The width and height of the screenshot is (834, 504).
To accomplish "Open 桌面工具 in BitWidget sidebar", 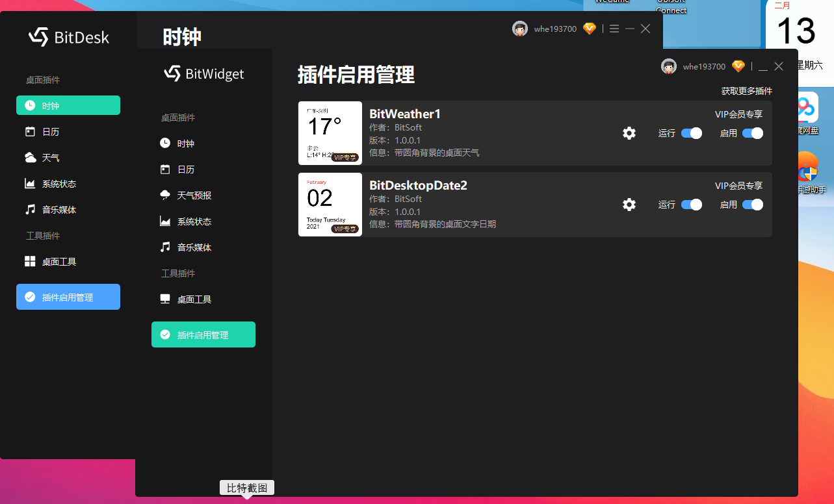I will coord(194,299).
